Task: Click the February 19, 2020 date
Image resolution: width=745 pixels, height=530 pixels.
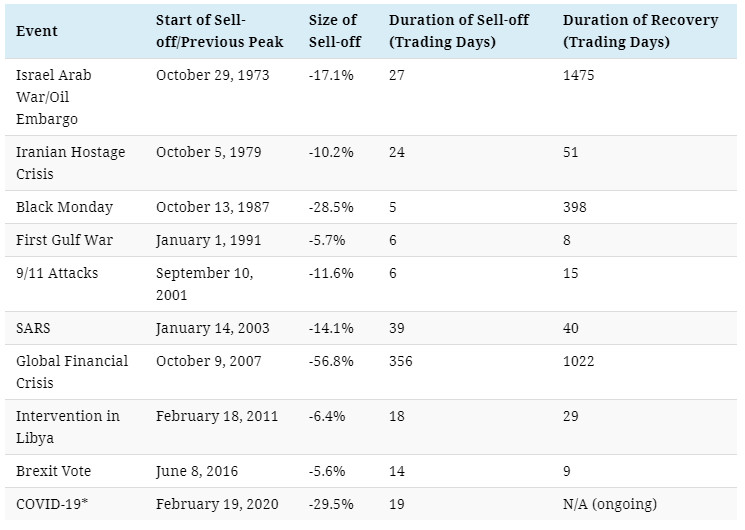Action: click(x=217, y=504)
